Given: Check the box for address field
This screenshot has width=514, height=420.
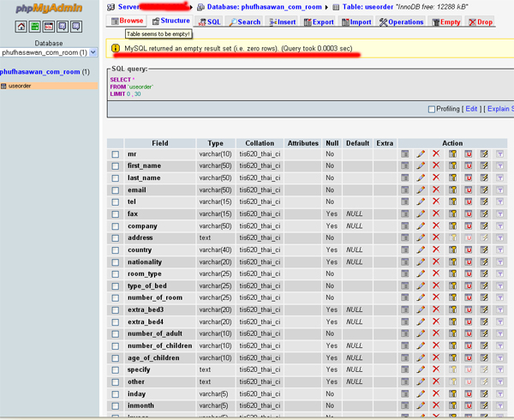Looking at the screenshot, I should click(x=116, y=238).
